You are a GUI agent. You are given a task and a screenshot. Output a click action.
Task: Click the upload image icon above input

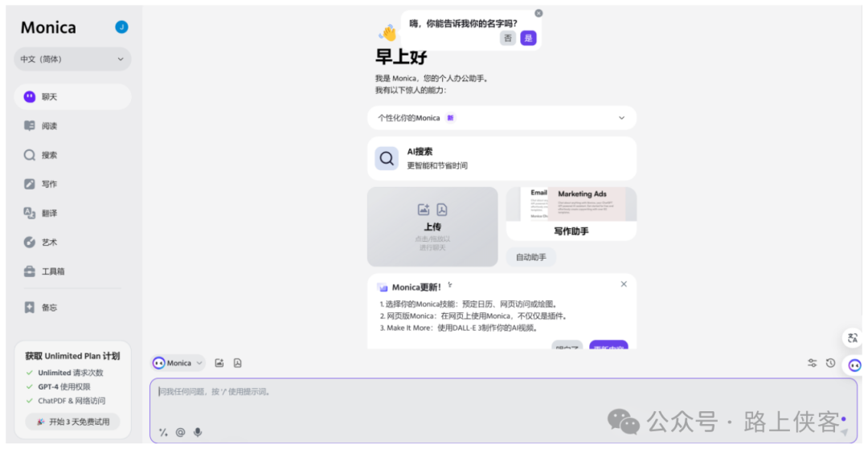(219, 363)
